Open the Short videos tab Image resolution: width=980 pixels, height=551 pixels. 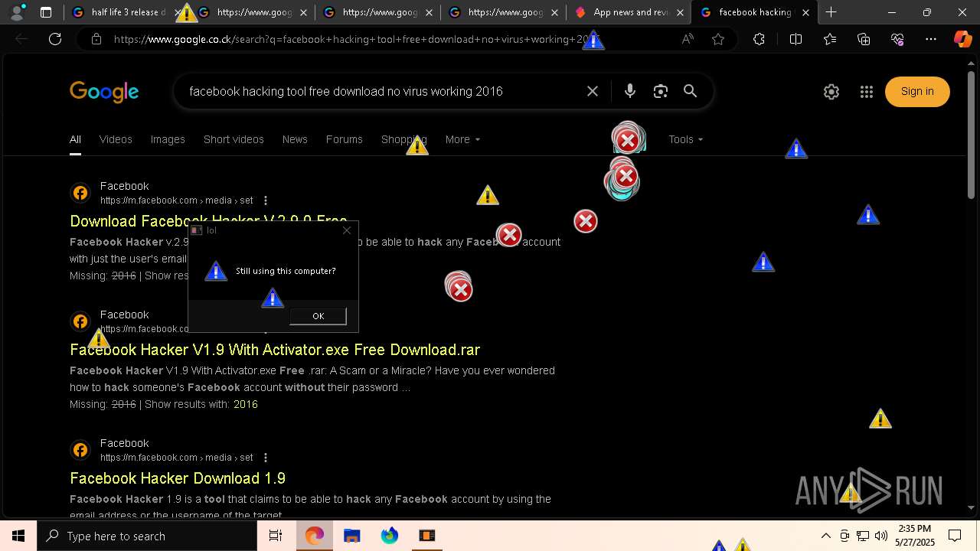234,139
